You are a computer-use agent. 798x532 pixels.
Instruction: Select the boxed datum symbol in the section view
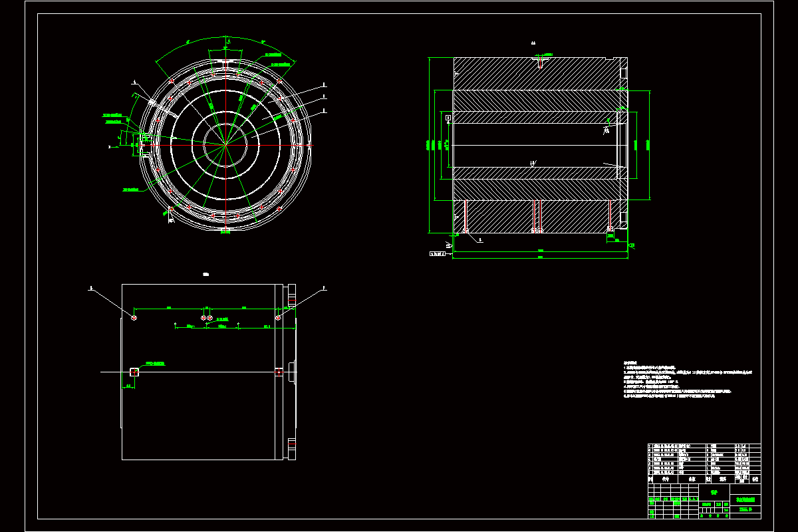tap(448, 118)
